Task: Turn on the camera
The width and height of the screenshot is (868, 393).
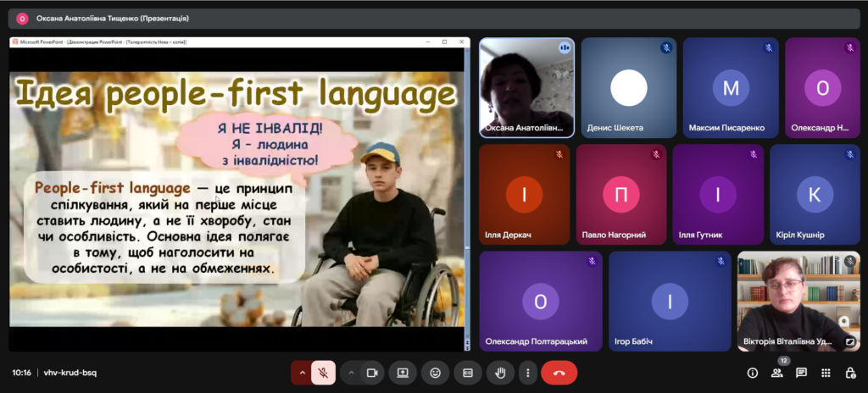Action: (x=371, y=373)
